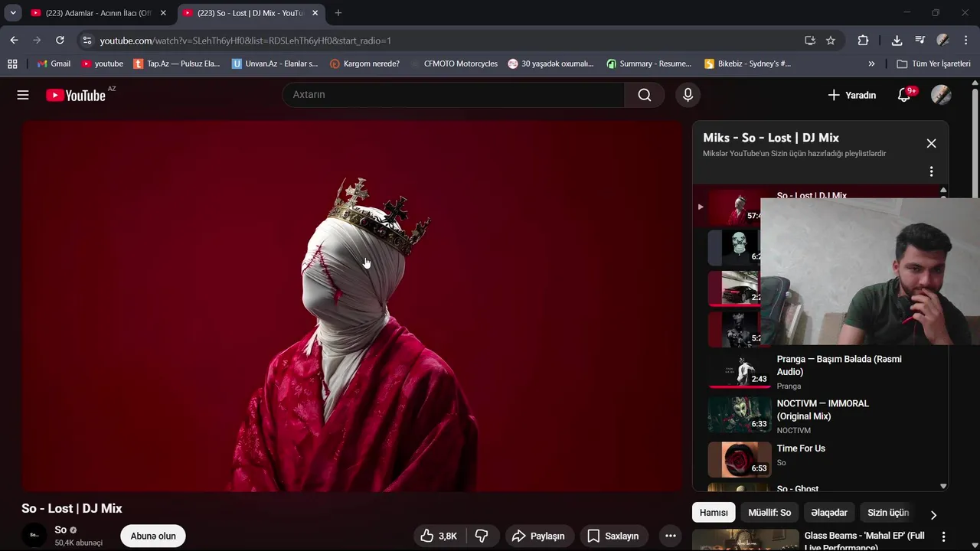The width and height of the screenshot is (980, 551).
Task: Open the 30 yaşadək oxumalı bookmark
Action: point(550,64)
